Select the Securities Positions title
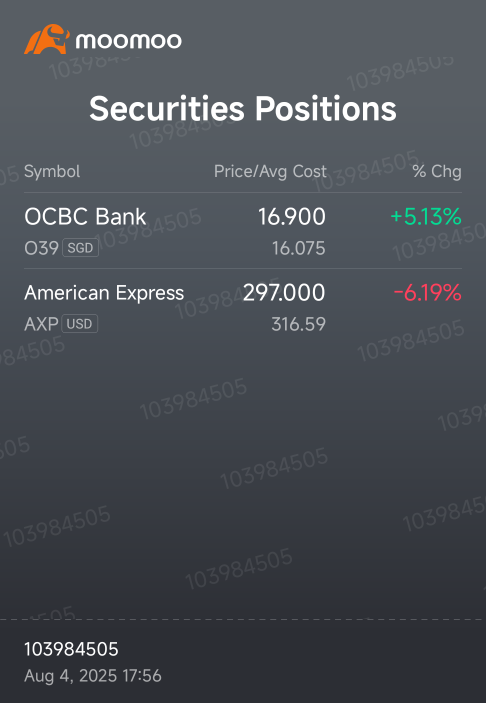Viewport: 486px width, 703px height. tap(243, 109)
